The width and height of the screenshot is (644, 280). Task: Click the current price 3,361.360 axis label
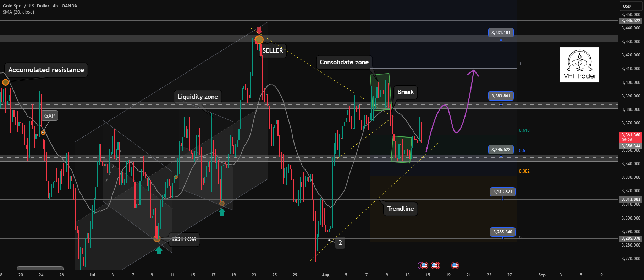[x=631, y=135]
